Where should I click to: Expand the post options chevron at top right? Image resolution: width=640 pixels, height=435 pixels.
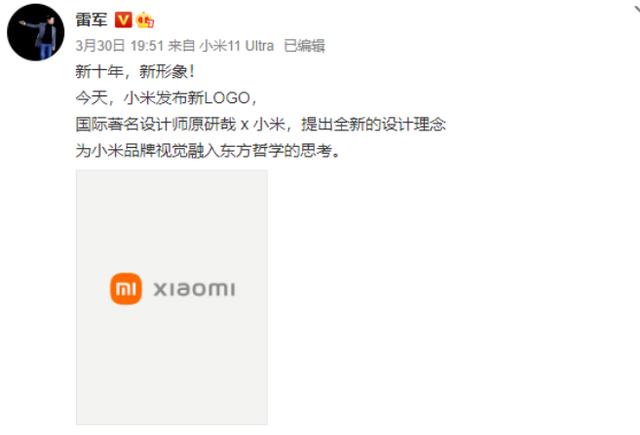(x=637, y=8)
